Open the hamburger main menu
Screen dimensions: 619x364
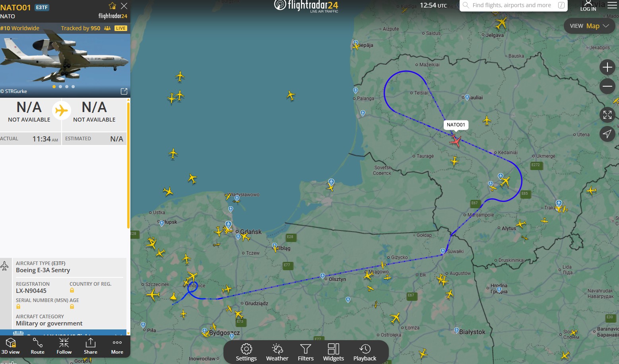[x=612, y=5]
